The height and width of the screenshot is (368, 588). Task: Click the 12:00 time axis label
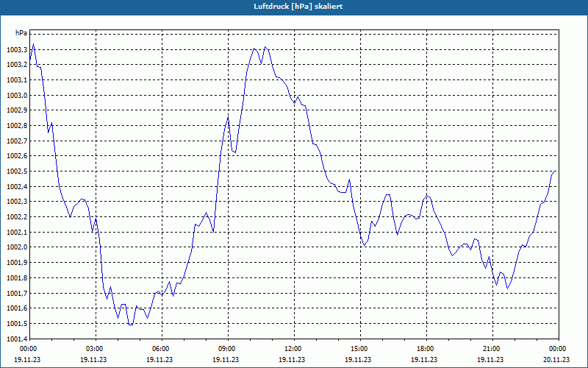tap(292, 349)
